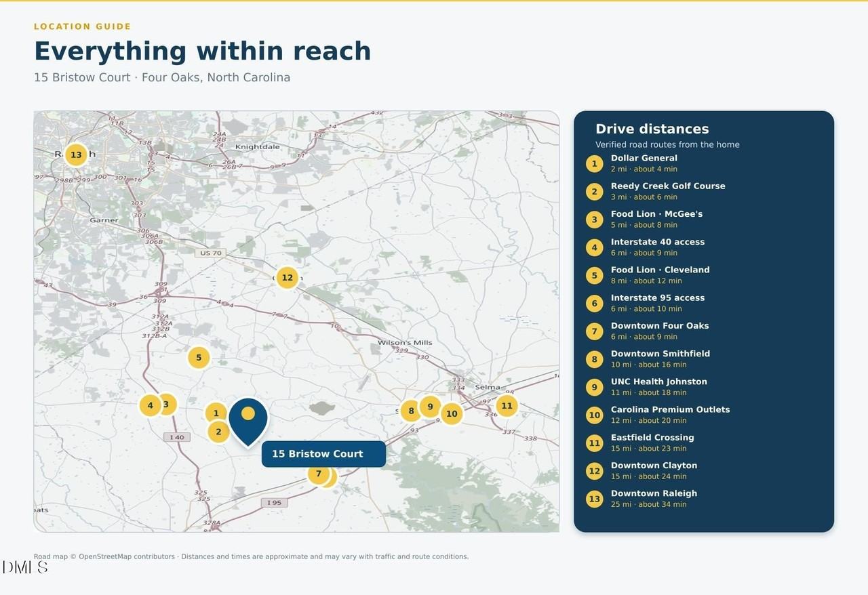Select the Reedy Creek Golf Course entry
868x595 pixels.
click(704, 191)
